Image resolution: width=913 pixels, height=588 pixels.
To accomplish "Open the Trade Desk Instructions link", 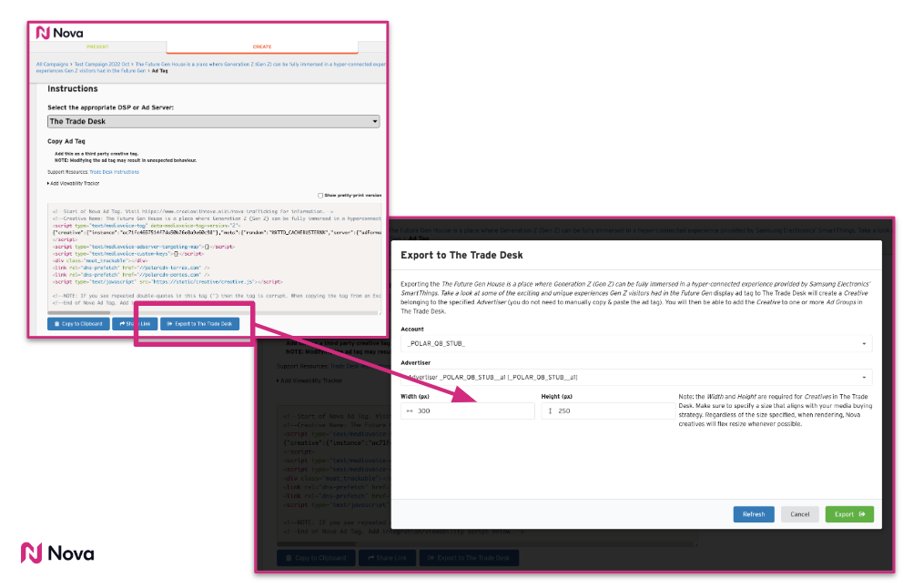I will click(x=114, y=171).
